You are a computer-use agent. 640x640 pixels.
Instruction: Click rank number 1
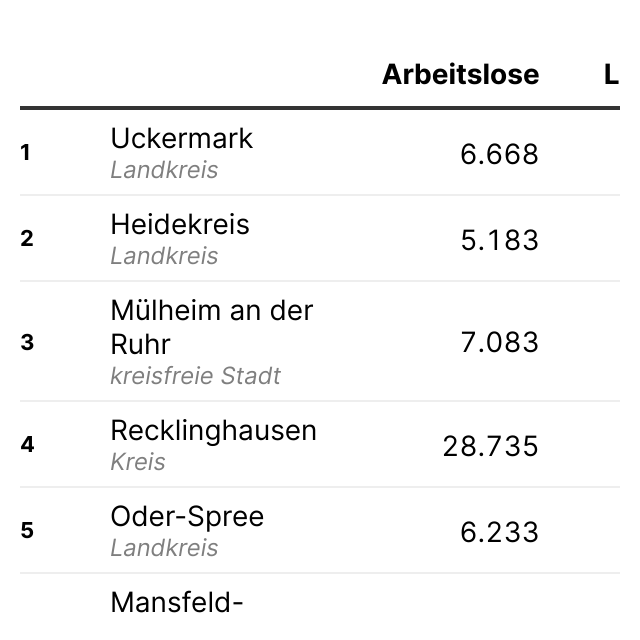(26, 153)
